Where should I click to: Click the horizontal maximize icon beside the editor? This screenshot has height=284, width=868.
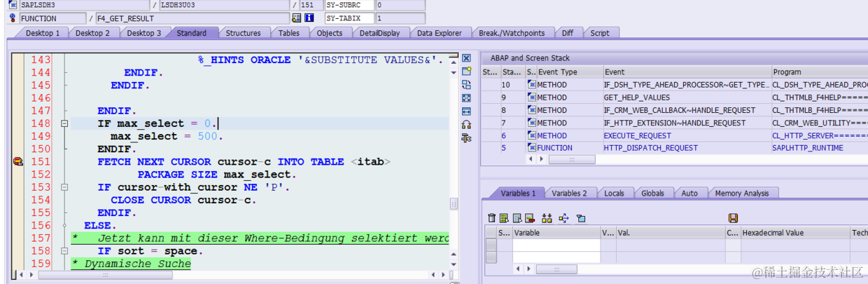466,111
